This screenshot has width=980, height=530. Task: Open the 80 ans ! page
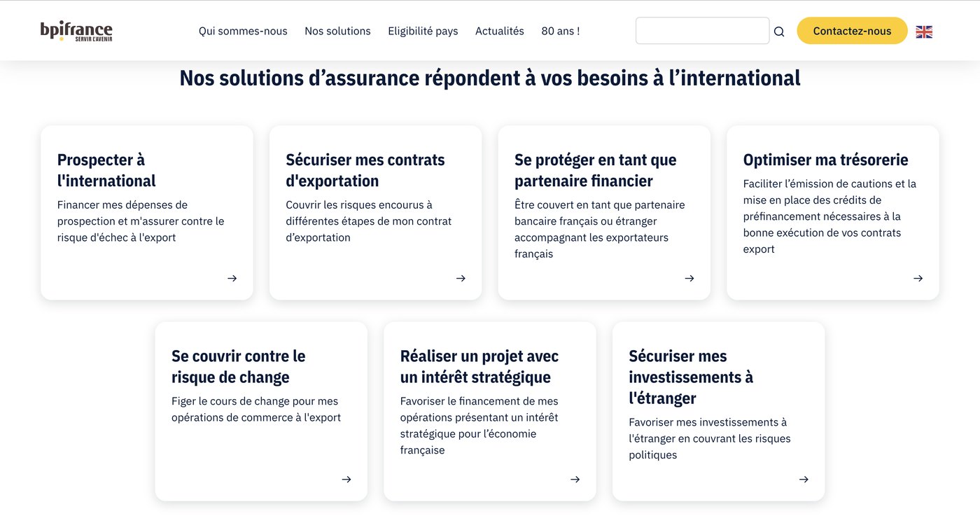tap(561, 31)
